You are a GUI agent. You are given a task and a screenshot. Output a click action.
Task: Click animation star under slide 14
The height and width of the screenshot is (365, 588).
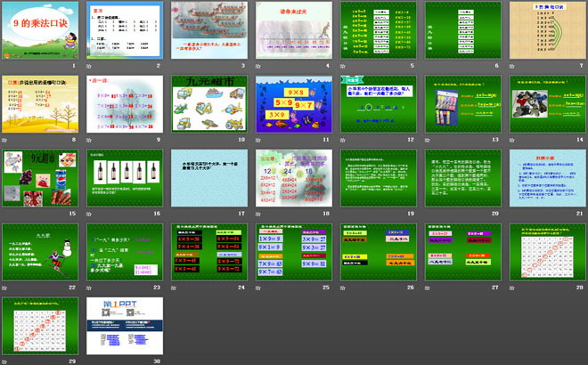tap(512, 140)
